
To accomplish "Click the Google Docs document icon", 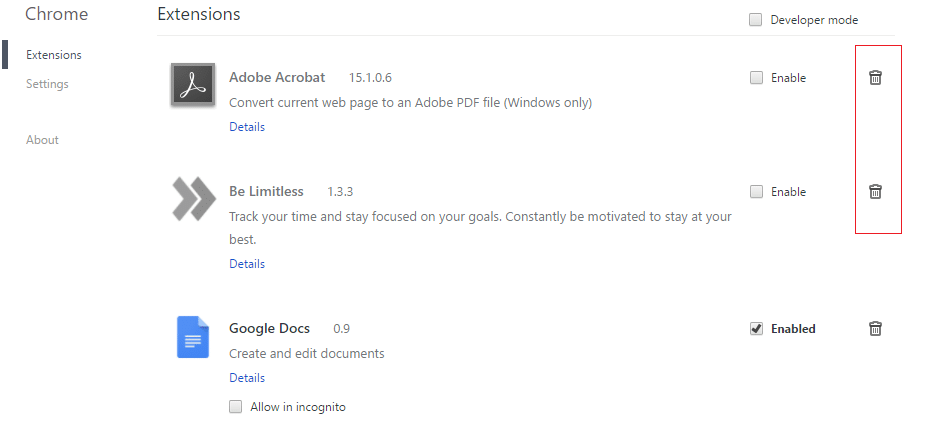I will 192,336.
